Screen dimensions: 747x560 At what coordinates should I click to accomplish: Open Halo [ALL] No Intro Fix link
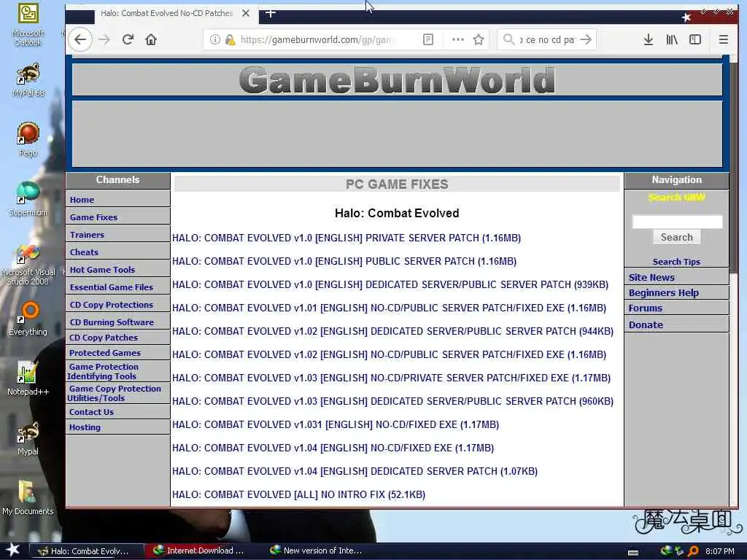pyautogui.click(x=298, y=494)
